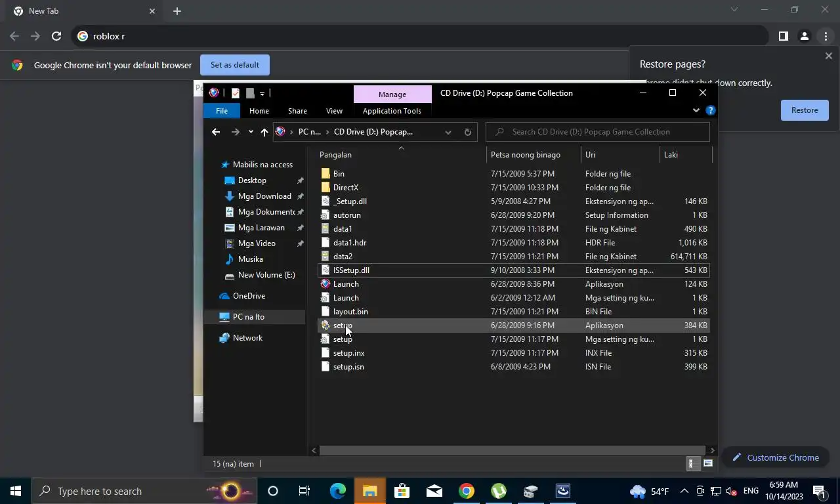Image resolution: width=840 pixels, height=504 pixels.
Task: Select the autorun setup information file
Action: point(346,215)
